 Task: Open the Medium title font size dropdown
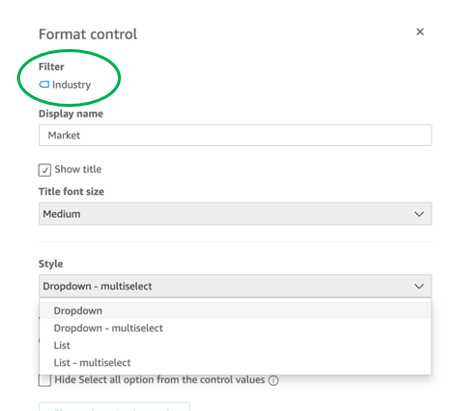(235, 214)
